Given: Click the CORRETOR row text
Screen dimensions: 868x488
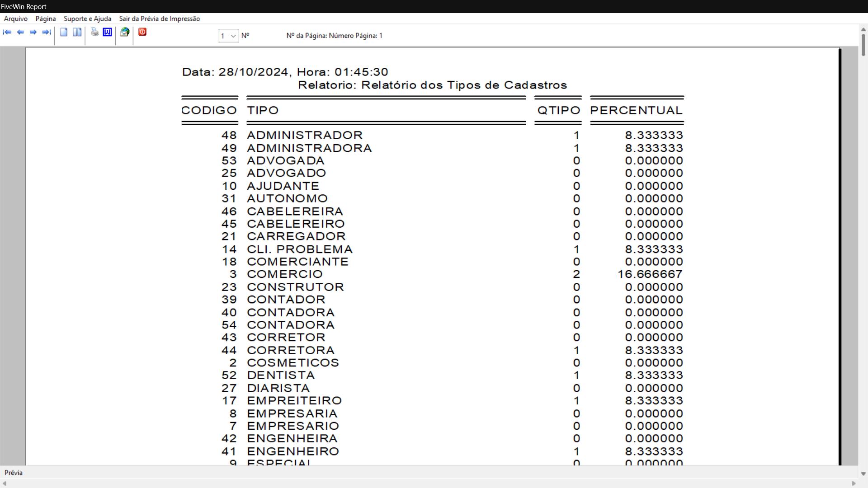Looking at the screenshot, I should tap(286, 338).
